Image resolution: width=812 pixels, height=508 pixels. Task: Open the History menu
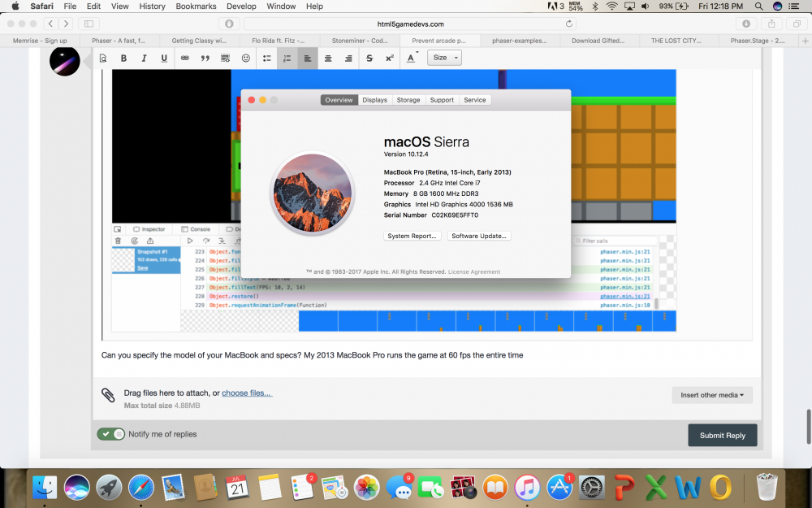153,7
